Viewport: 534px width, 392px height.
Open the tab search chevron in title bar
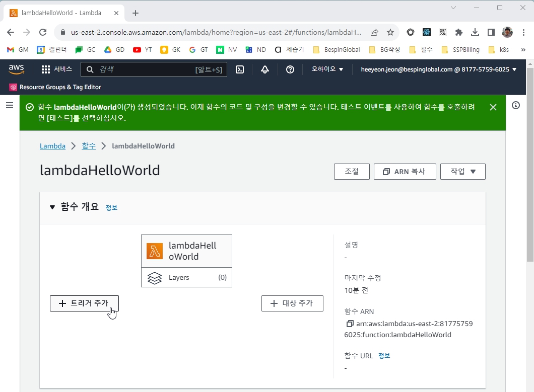(453, 8)
